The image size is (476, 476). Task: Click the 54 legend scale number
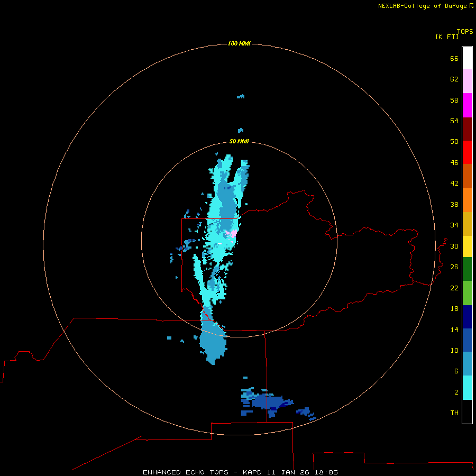click(x=454, y=121)
